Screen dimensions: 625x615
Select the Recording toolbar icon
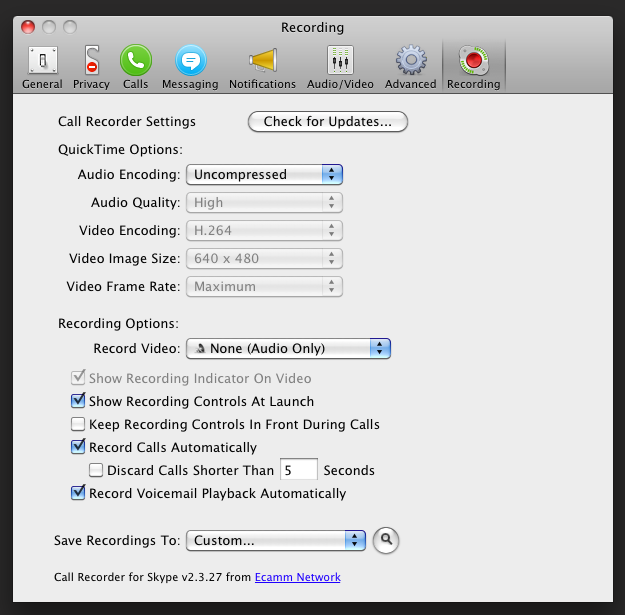[x=474, y=67]
